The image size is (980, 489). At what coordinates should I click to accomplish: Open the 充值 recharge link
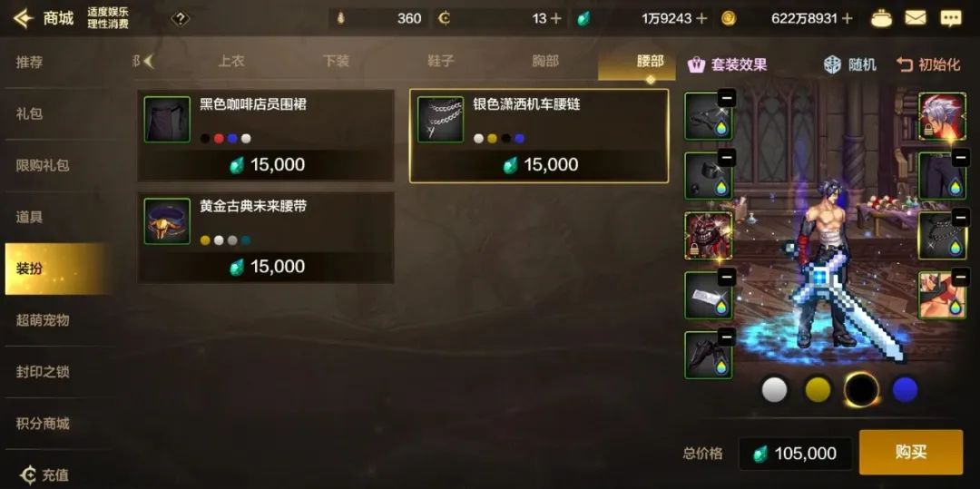coord(44,474)
